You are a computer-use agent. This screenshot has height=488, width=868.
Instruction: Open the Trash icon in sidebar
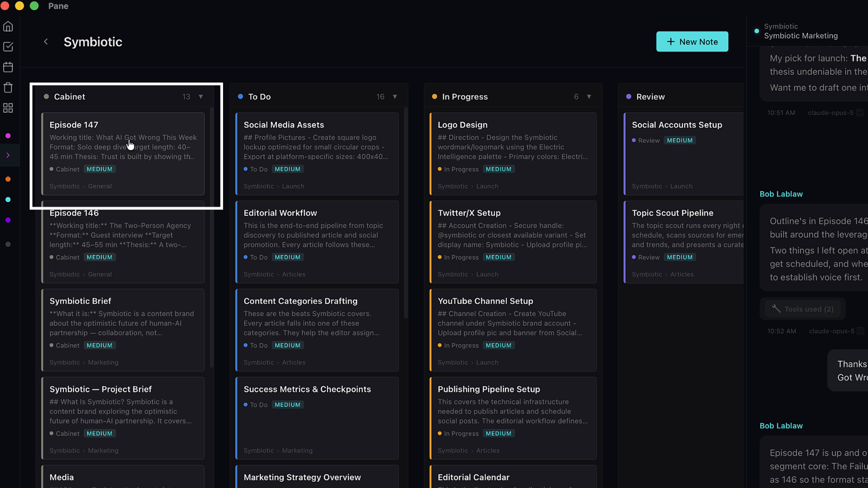[x=8, y=88]
